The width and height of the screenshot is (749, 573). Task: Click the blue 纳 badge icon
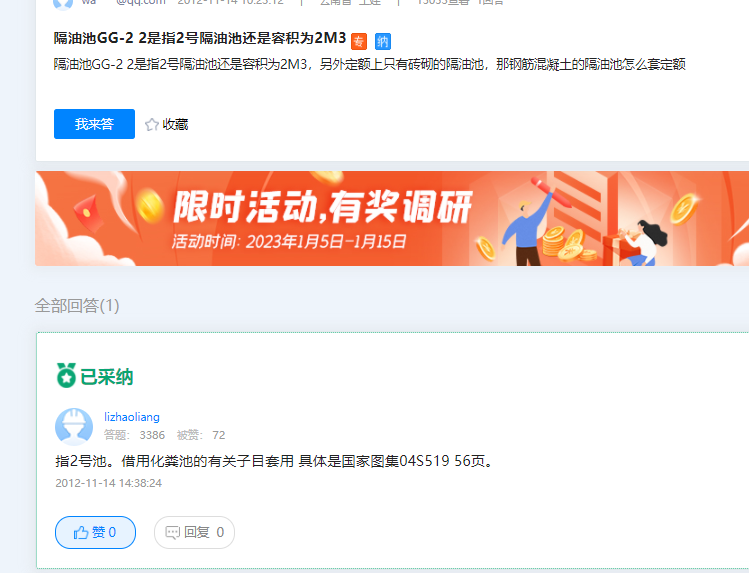click(x=383, y=42)
